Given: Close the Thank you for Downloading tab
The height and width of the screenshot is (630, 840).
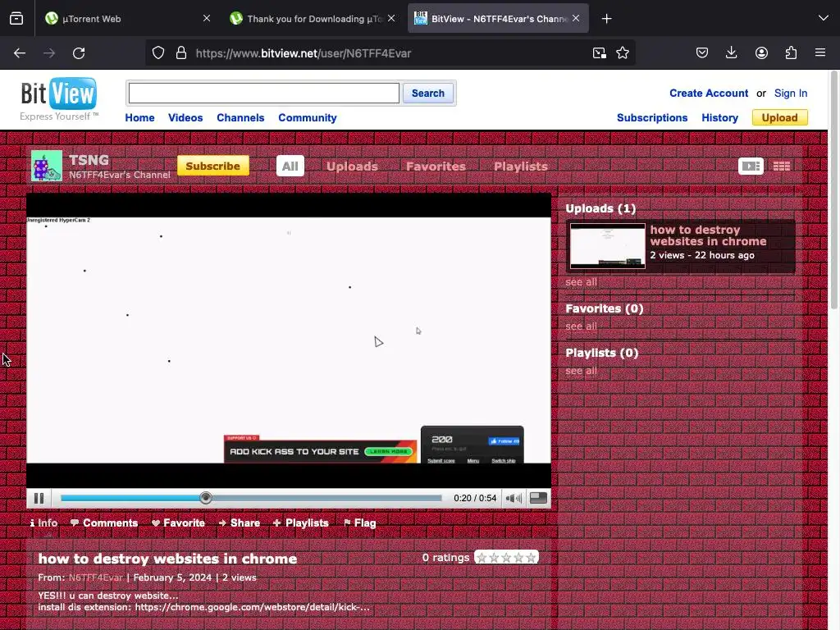Looking at the screenshot, I should [x=391, y=19].
